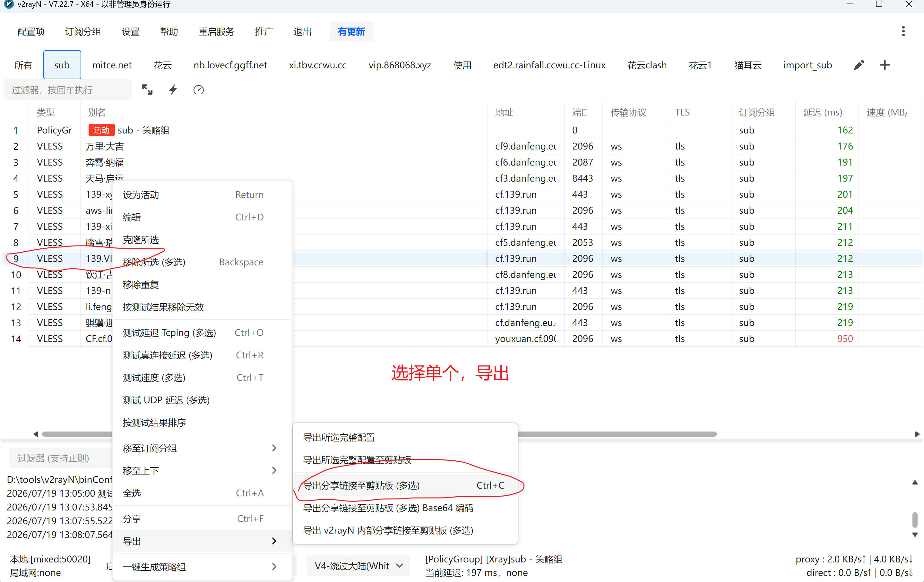The width and height of the screenshot is (924, 582).
Task: Open the 订阅分组 menu
Action: 83,31
